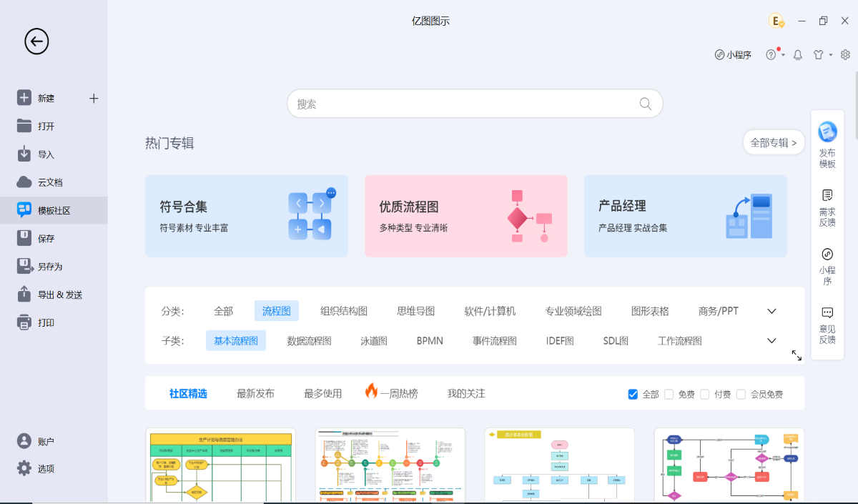This screenshot has height=504, width=858.
Task: Click the user avatar E icon
Action: 776,21
